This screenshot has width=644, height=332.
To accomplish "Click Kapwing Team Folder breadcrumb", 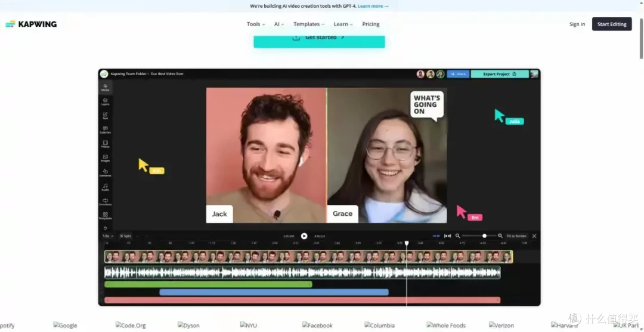I will coord(129,74).
